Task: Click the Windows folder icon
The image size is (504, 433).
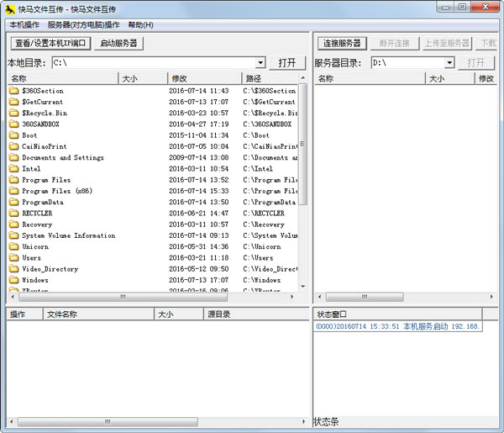Action: (13, 280)
